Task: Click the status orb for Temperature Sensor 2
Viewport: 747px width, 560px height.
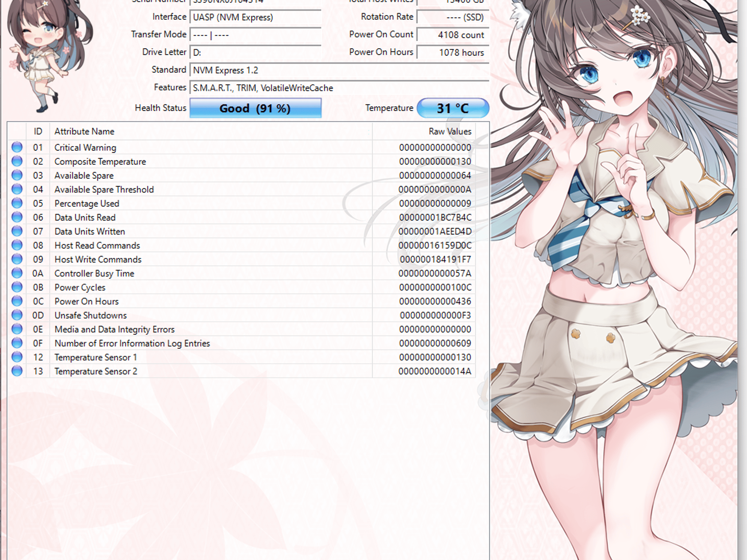Action: click(17, 371)
